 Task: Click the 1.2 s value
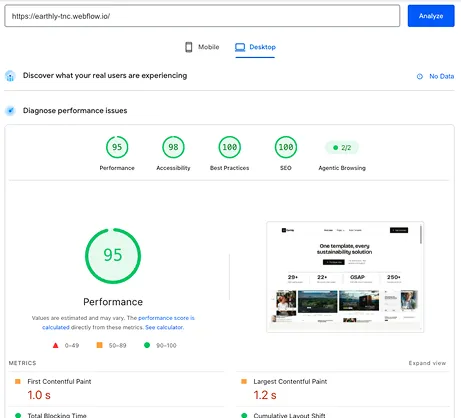point(265,395)
